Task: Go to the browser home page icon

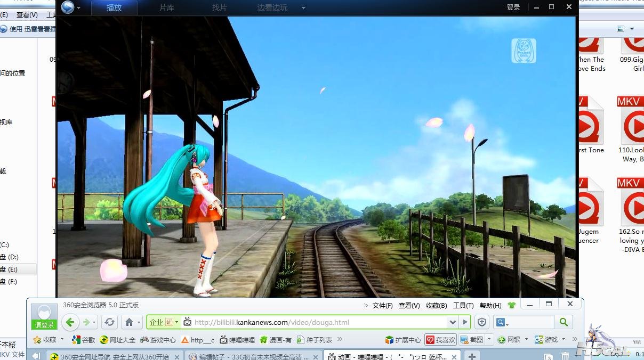Action: (x=128, y=322)
